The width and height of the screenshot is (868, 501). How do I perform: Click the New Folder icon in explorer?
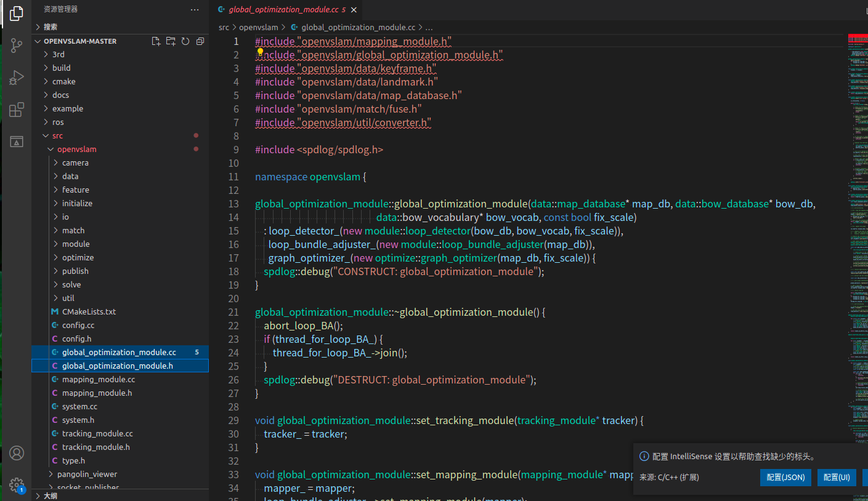171,41
